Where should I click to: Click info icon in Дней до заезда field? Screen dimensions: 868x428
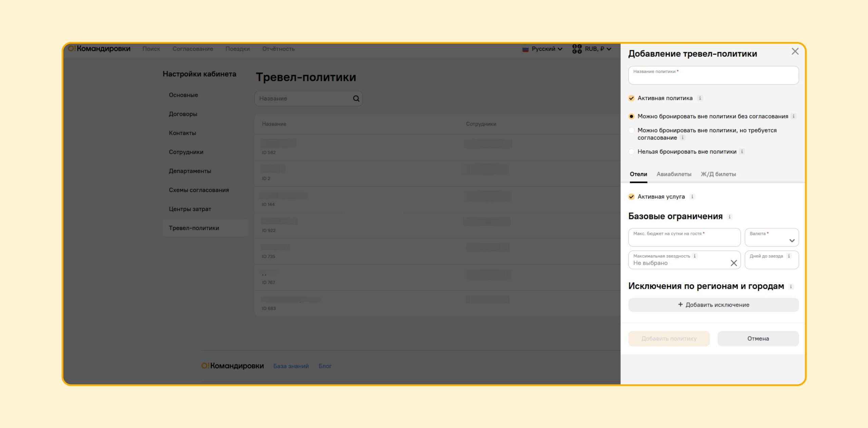click(x=789, y=256)
